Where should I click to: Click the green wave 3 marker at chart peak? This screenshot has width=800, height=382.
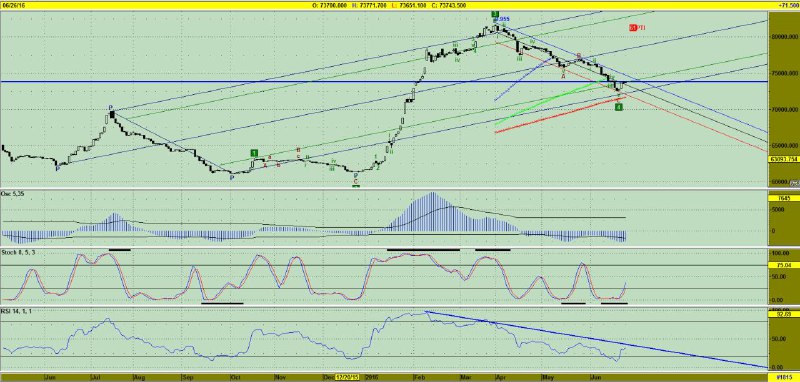(494, 14)
